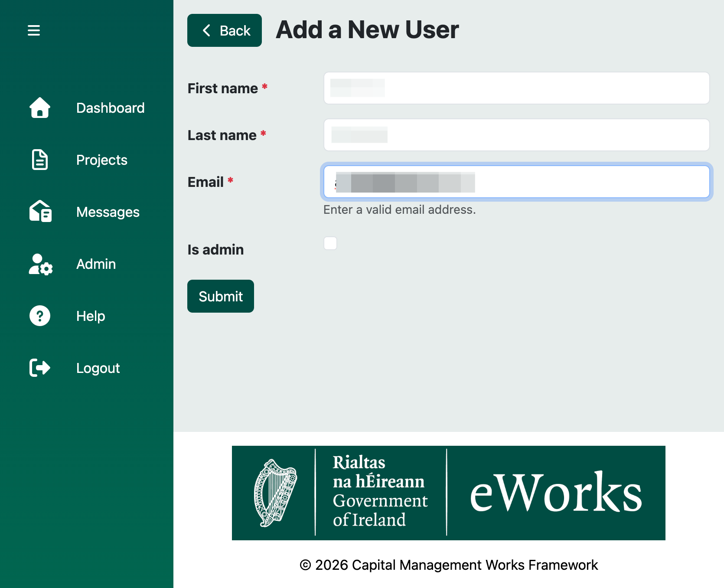Click the Messages mailbox icon
This screenshot has width=724, height=588.
click(x=40, y=211)
